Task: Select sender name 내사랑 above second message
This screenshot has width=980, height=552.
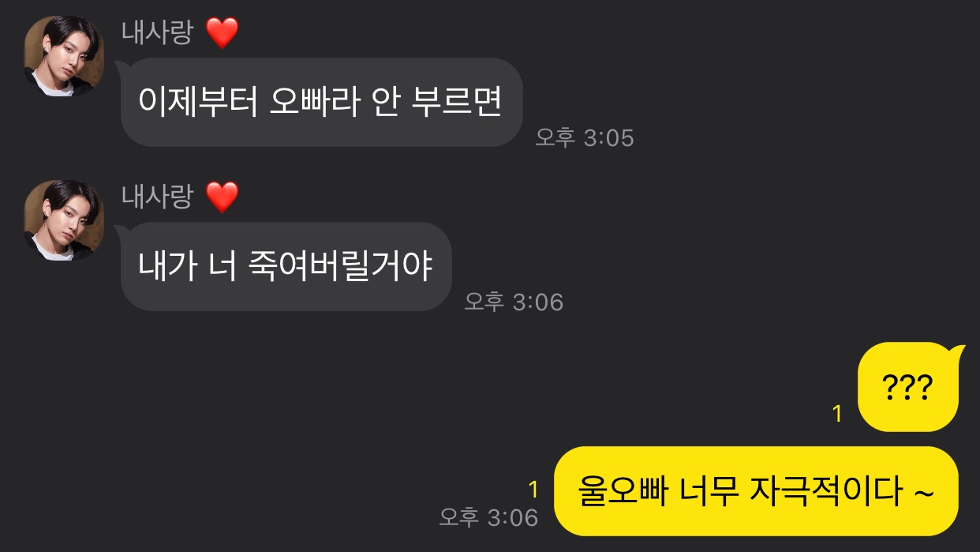Action: 157,197
